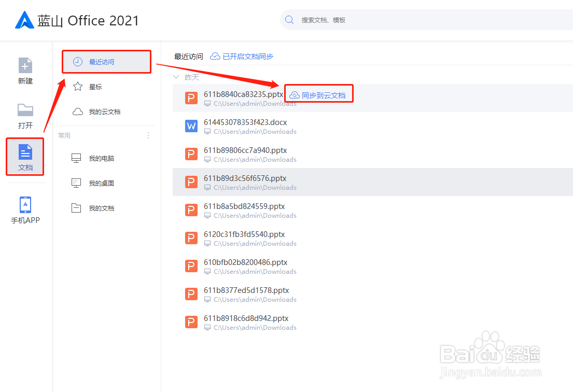The height and width of the screenshot is (392, 573).
Task: Click the PowerPoint icon of 611b89806cc7a940.pptx
Action: (x=191, y=154)
